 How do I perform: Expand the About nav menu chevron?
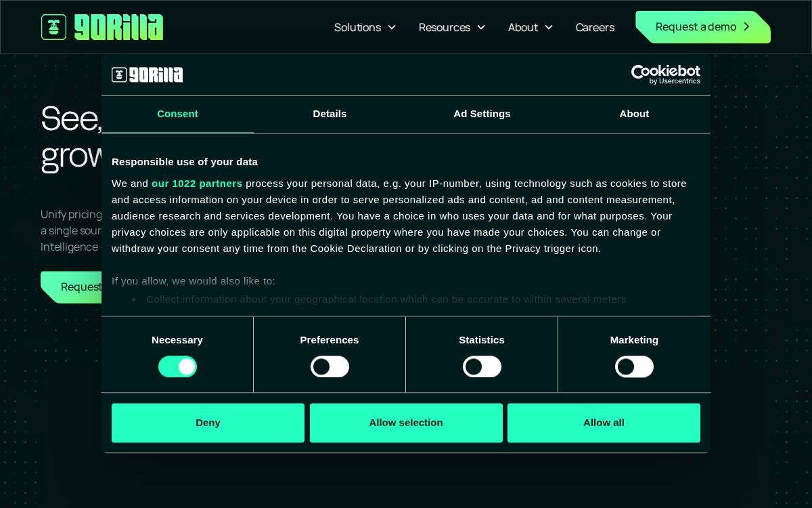click(x=549, y=27)
